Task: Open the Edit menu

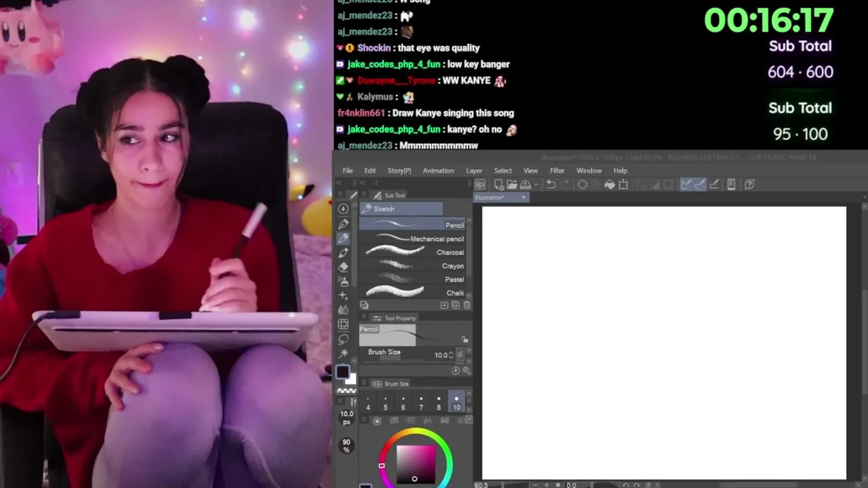Action: point(370,171)
